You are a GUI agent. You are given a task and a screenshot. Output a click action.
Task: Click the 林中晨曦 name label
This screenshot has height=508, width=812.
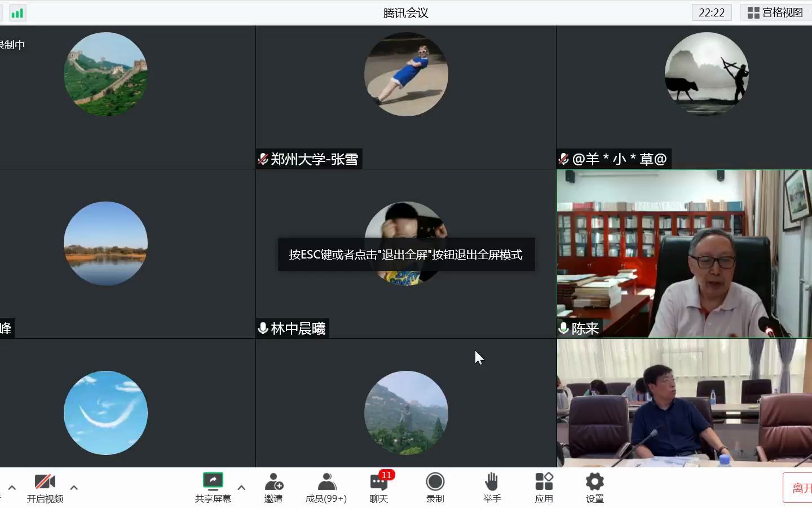pos(298,329)
